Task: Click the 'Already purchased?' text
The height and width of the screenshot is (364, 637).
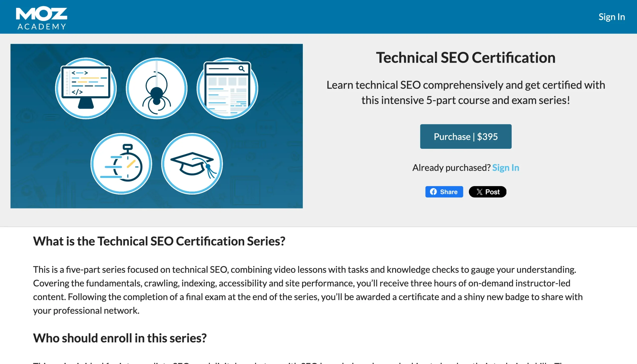Action: point(451,167)
